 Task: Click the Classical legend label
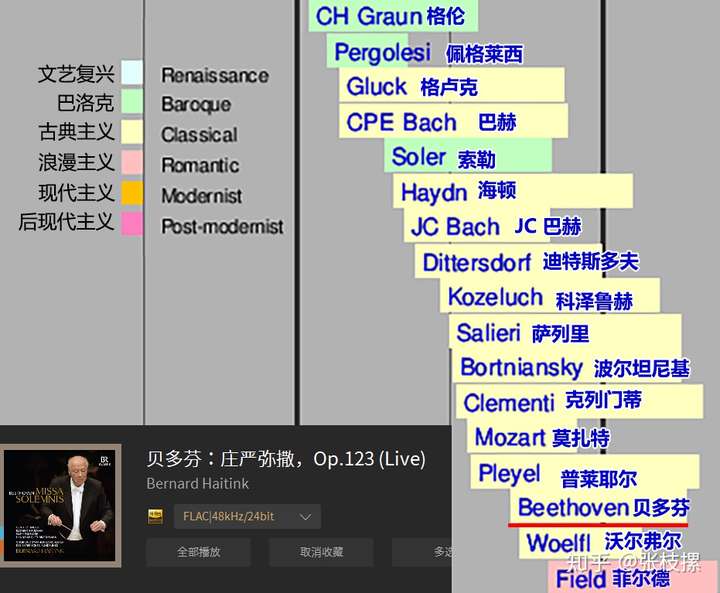[x=199, y=135]
